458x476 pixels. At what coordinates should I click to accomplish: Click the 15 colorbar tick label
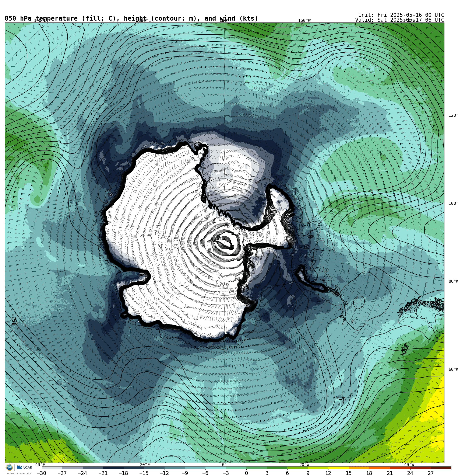[x=349, y=473]
